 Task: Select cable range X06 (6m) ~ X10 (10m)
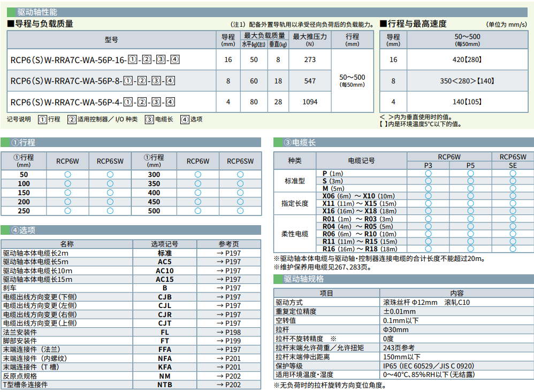point(358,196)
